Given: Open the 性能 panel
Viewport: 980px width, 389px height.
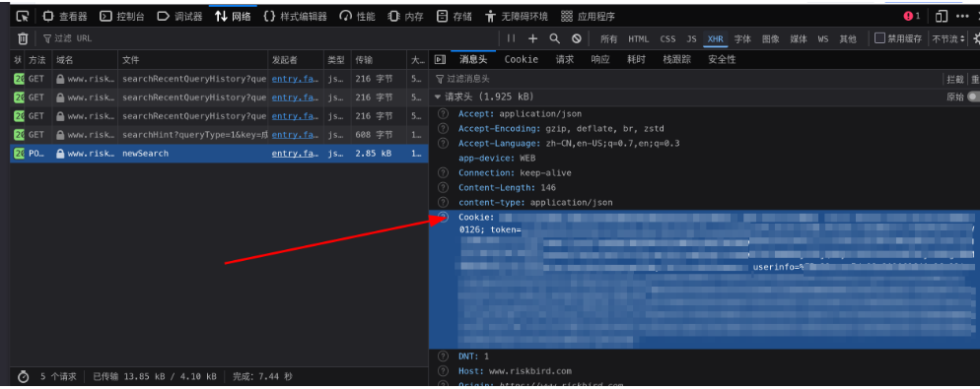Looking at the screenshot, I should pyautogui.click(x=358, y=16).
